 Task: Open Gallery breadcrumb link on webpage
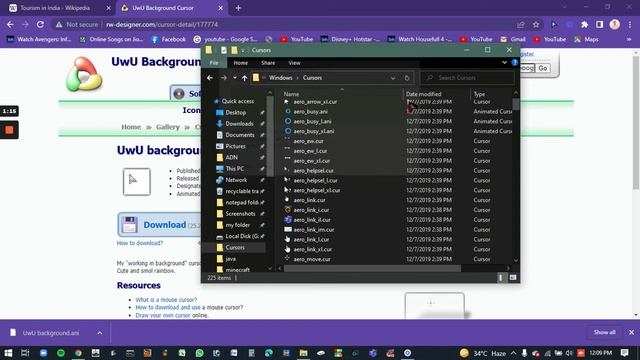[168, 127]
